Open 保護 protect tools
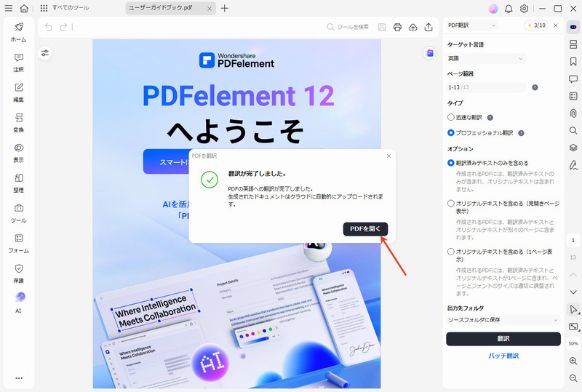This screenshot has height=392, width=582. point(19,273)
